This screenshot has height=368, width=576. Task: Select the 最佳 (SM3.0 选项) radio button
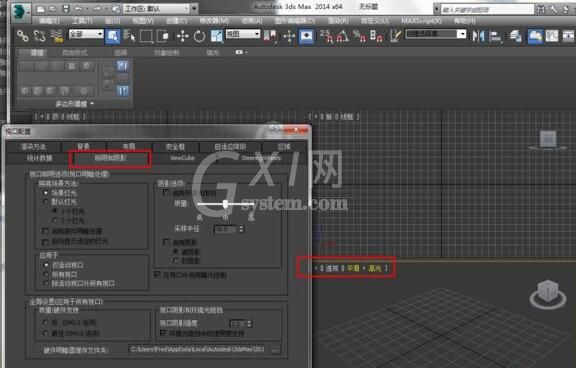tap(46, 333)
